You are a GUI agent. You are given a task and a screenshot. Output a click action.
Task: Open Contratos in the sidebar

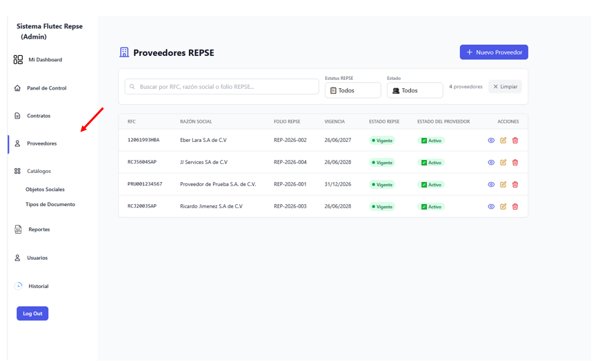(x=38, y=116)
